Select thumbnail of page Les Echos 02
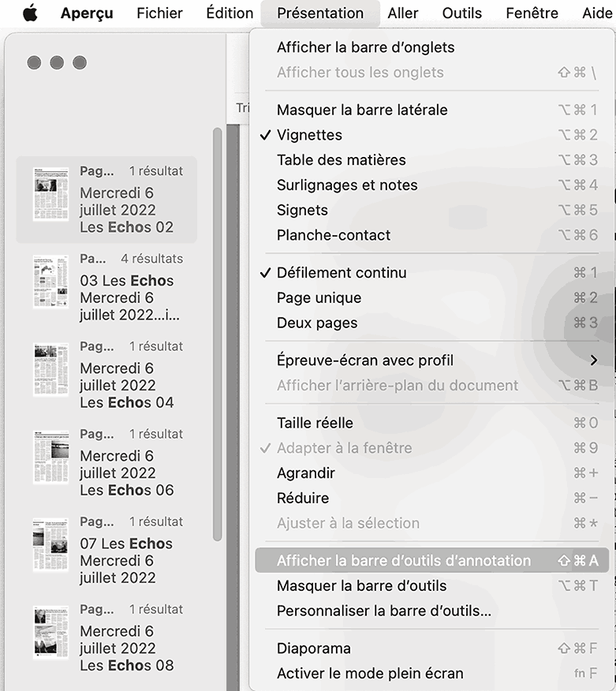The width and height of the screenshot is (616, 691). pyautogui.click(x=51, y=194)
